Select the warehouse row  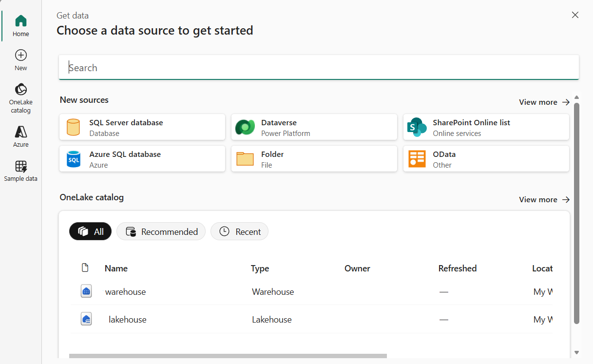[126, 292]
